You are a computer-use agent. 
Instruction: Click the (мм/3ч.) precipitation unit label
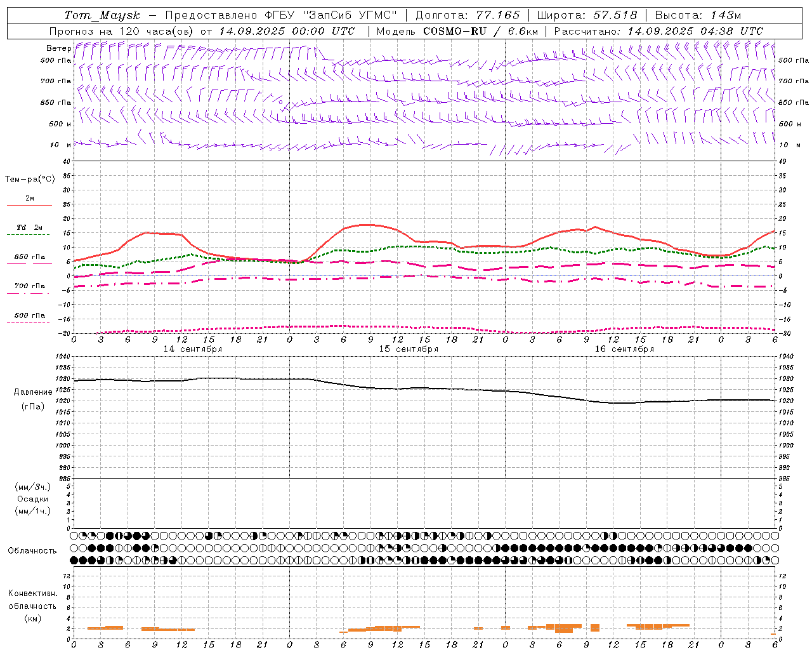coord(33,487)
